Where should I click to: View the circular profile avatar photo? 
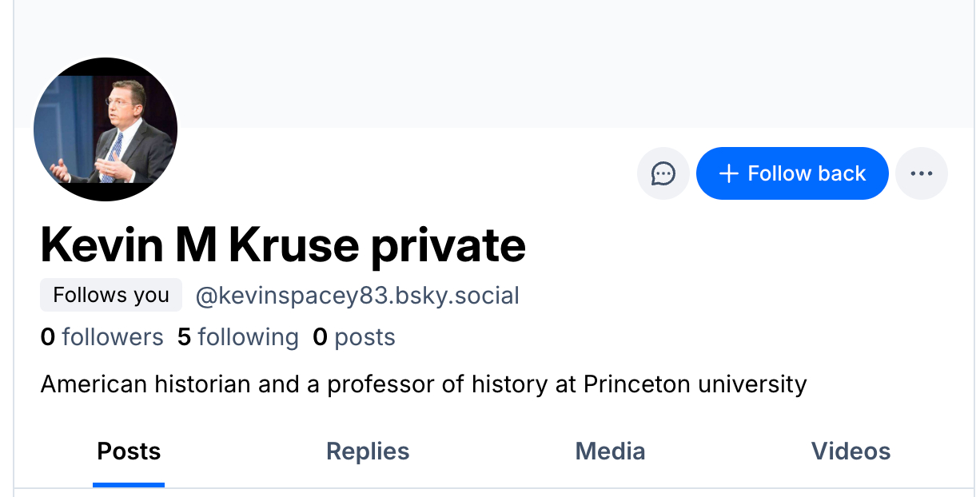pyautogui.click(x=106, y=129)
